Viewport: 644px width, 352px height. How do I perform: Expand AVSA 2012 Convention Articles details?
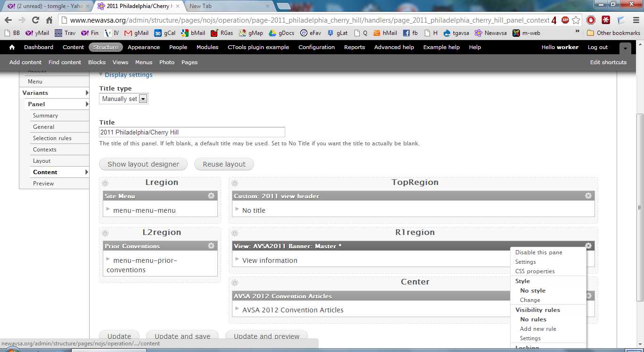[238, 308]
